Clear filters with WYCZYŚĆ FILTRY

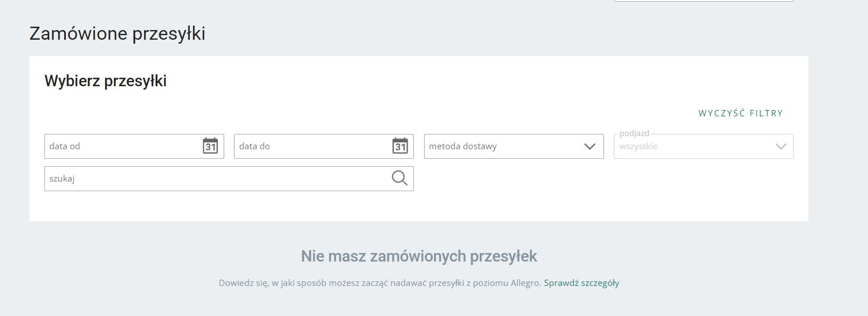coord(740,113)
